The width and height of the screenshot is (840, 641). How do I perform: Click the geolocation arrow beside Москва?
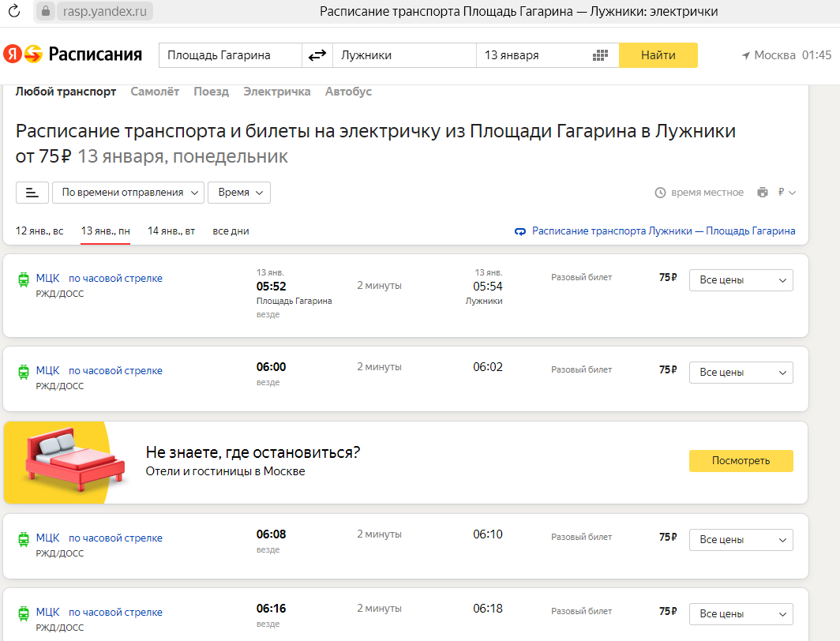click(x=745, y=55)
